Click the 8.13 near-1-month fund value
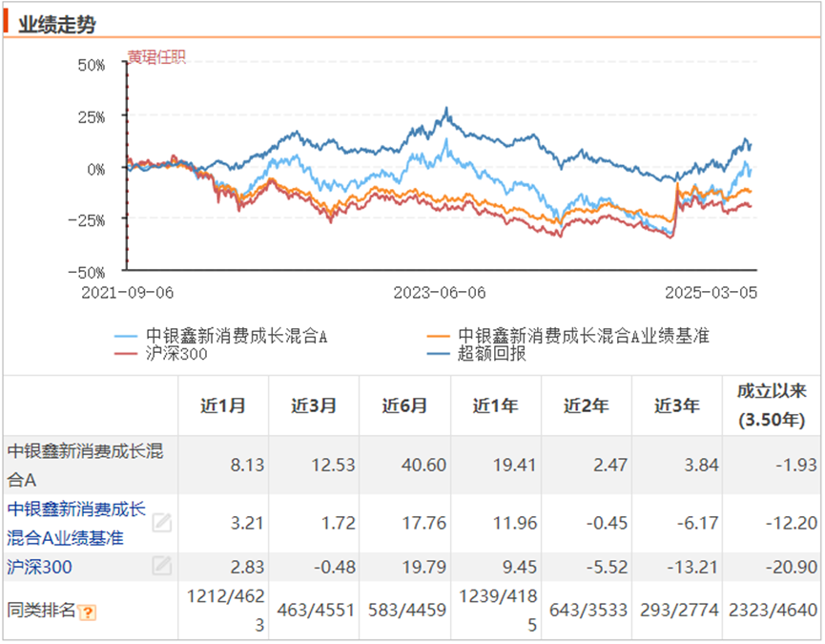This screenshot has height=644, width=825. coord(247,466)
